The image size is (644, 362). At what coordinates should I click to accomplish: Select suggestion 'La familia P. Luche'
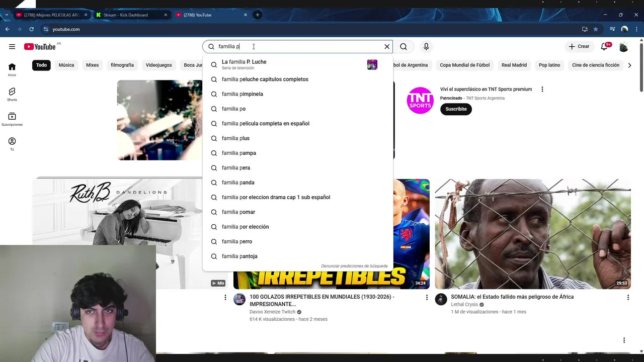point(297,64)
